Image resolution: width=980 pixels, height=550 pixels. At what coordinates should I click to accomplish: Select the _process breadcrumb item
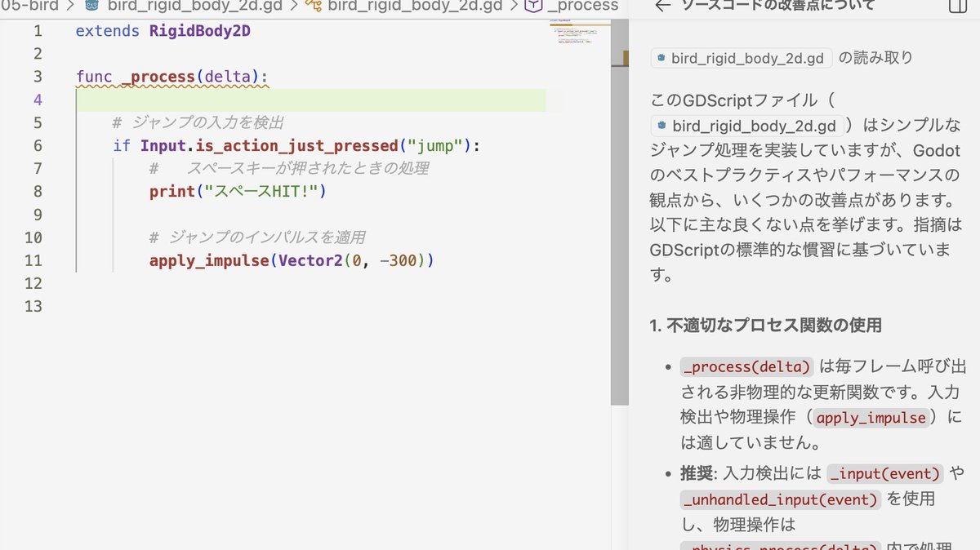coord(582,6)
